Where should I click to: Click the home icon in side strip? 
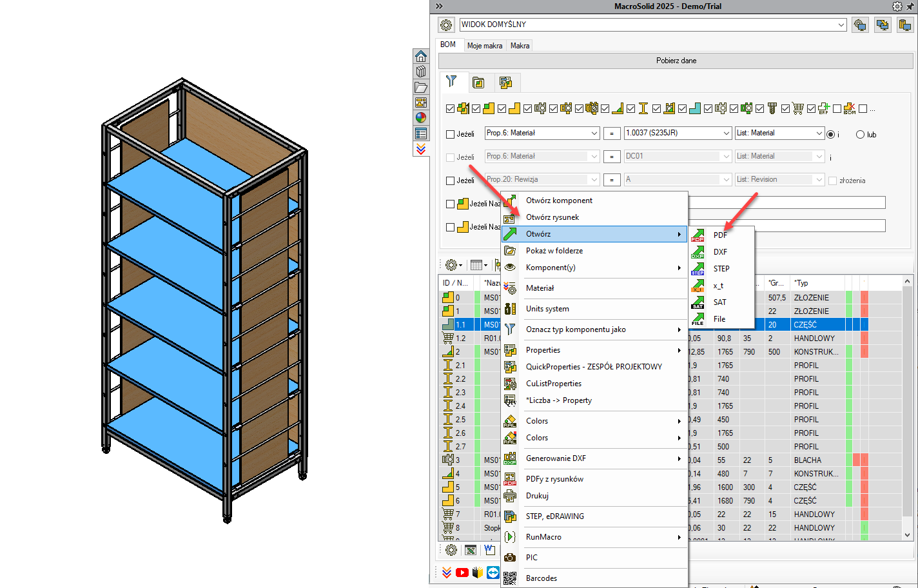(421, 56)
